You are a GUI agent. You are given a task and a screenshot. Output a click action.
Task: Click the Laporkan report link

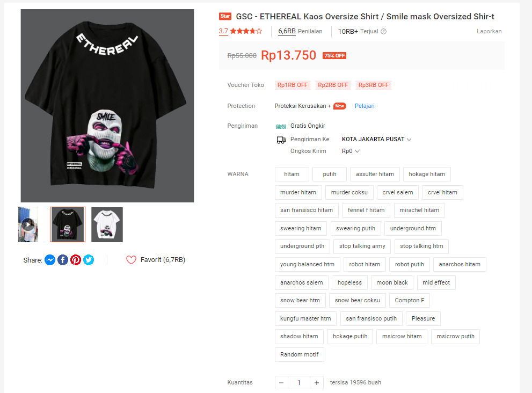[489, 31]
